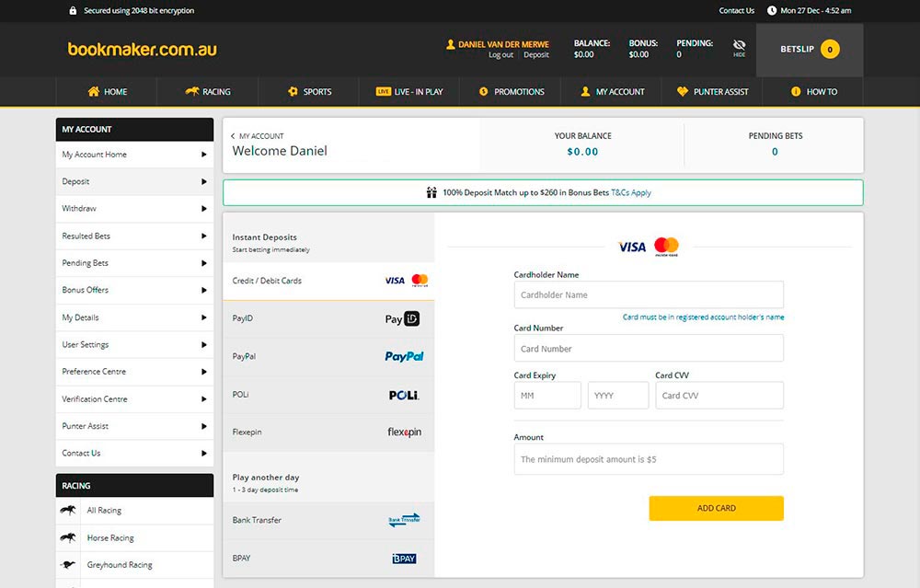Viewport: 920px width, 588px height.
Task: Expand the Deposit sidebar arrow
Action: pyautogui.click(x=203, y=182)
